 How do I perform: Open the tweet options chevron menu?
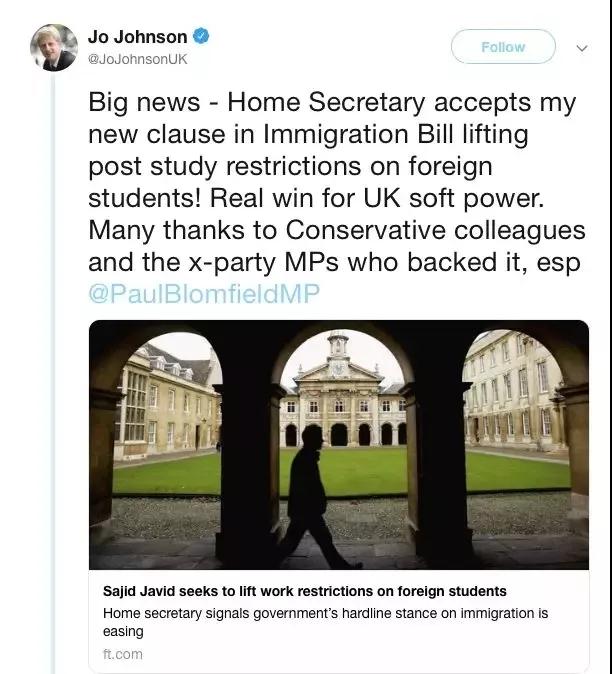pyautogui.click(x=582, y=47)
